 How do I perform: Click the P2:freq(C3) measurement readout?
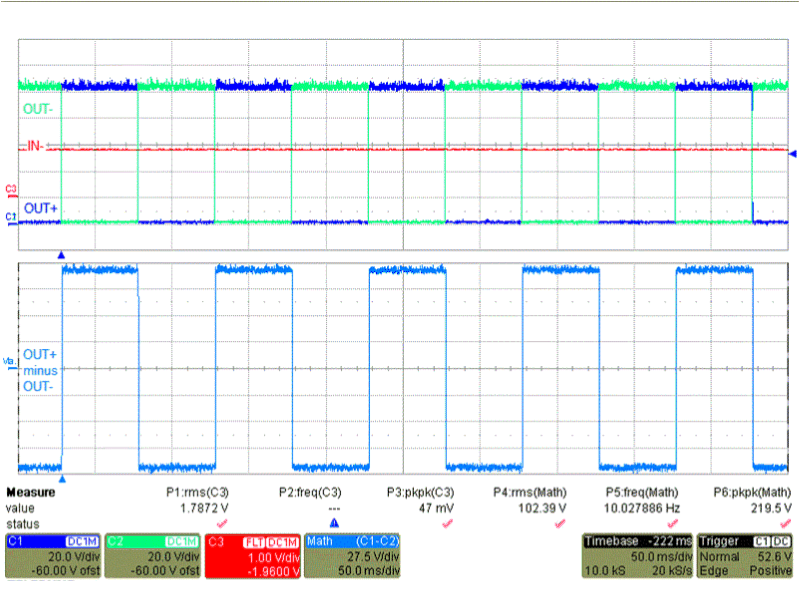pos(309,492)
